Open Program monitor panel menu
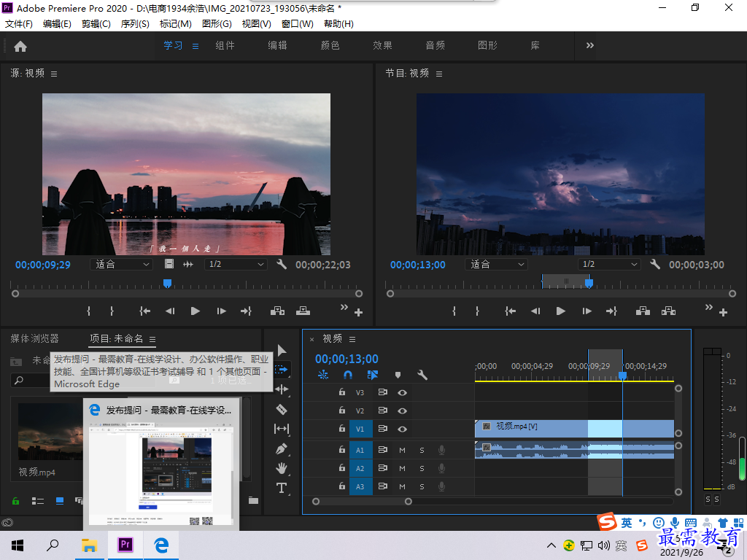The height and width of the screenshot is (560, 747). click(x=438, y=74)
